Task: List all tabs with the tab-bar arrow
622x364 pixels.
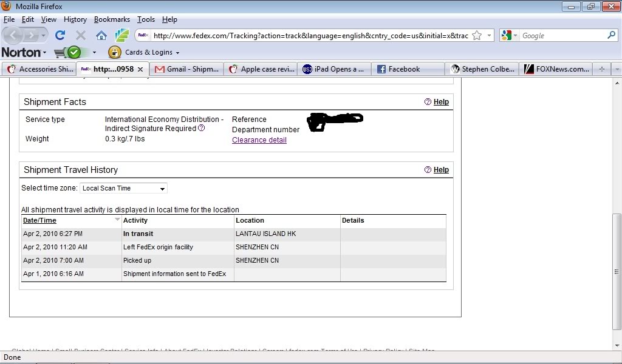Action: click(617, 69)
